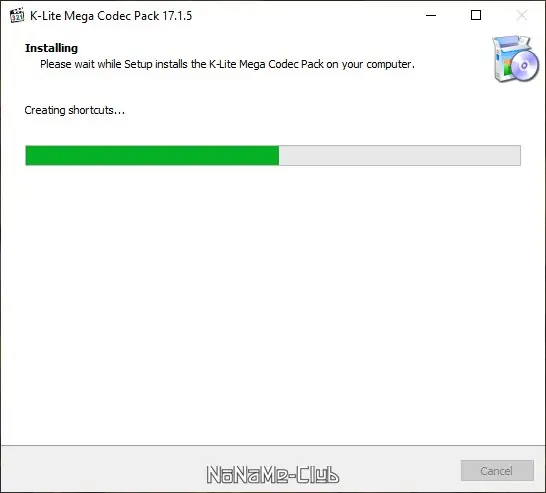Click the bold Installing heading
This screenshot has height=493, width=546.
coord(51,48)
